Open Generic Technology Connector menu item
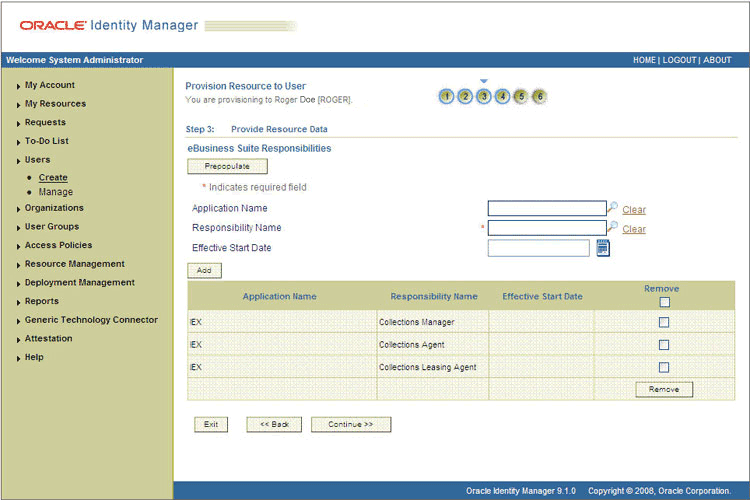The image size is (750, 500). (x=91, y=320)
